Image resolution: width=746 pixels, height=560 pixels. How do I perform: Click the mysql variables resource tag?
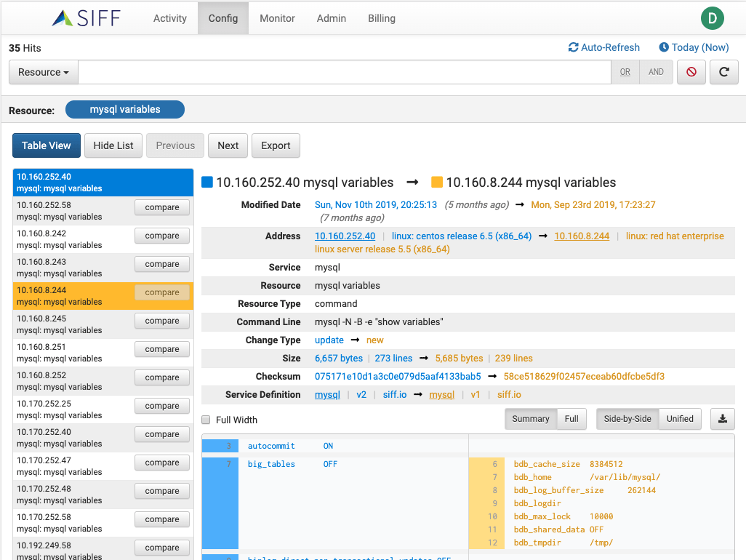pyautogui.click(x=125, y=109)
